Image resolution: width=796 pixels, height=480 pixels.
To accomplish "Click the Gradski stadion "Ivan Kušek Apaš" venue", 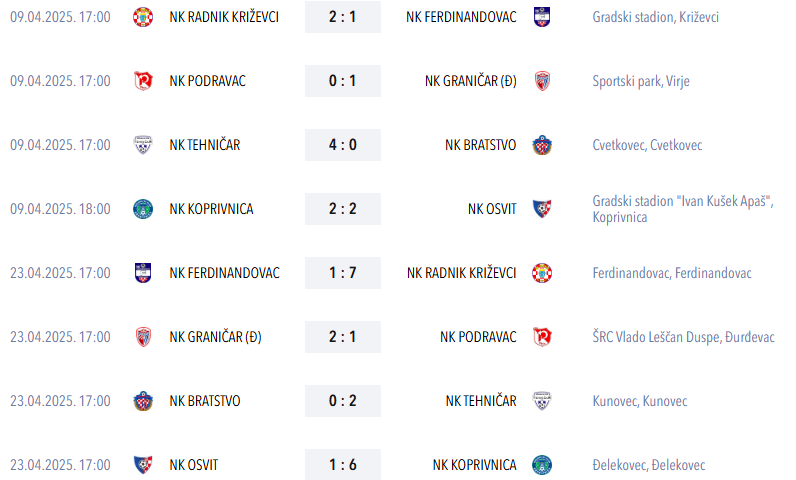I will pyautogui.click(x=684, y=201).
